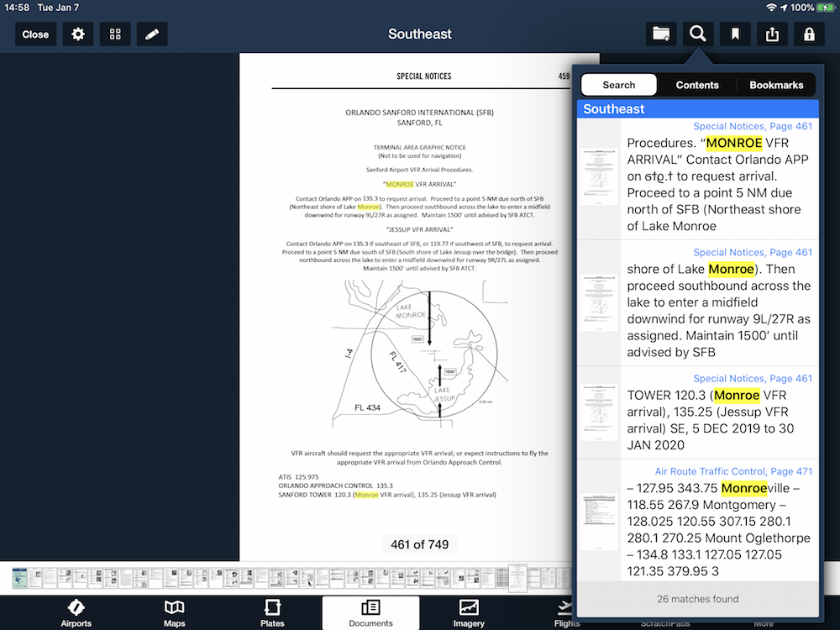
Task: Tap highlighted 'Monroe' in the SANFORD TOWER line
Action: point(366,495)
